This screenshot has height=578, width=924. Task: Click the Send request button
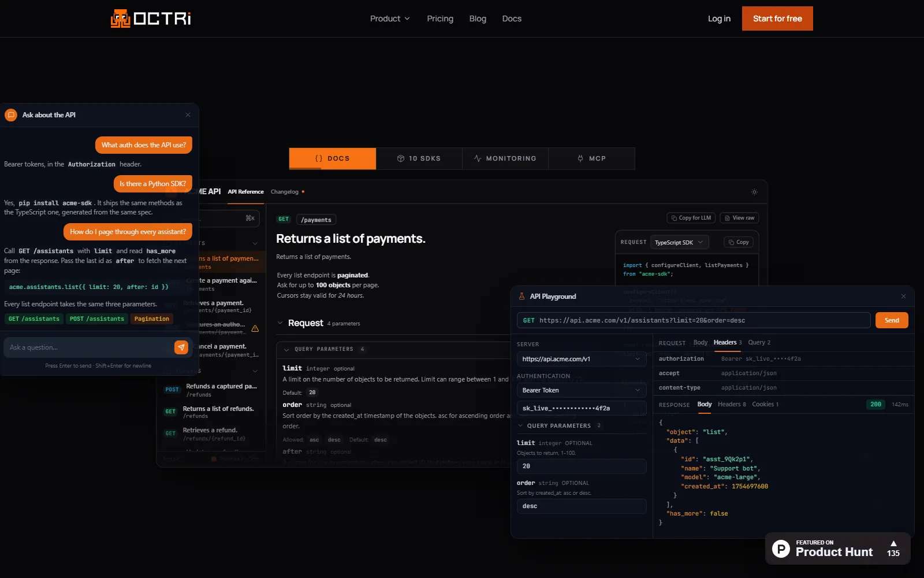point(892,320)
